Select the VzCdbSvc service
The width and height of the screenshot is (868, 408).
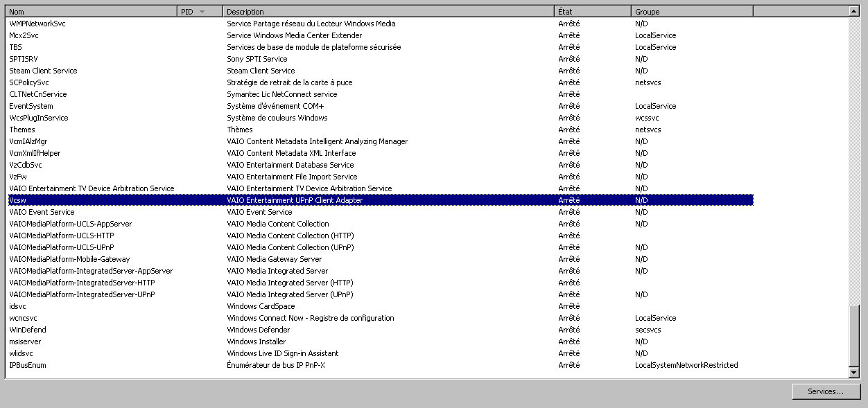26,165
